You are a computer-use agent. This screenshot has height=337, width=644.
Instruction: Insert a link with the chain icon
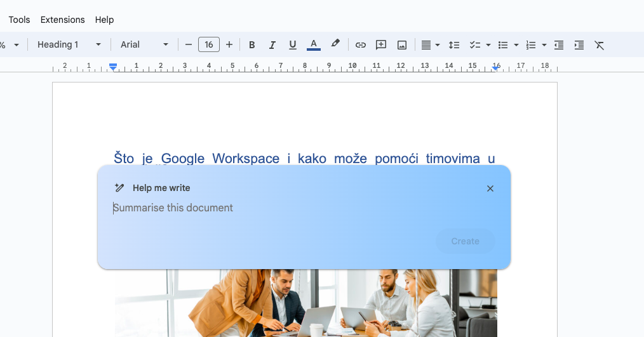[x=360, y=45]
